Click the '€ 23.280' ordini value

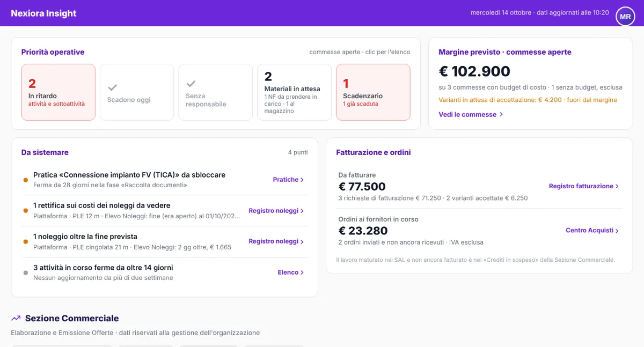(363, 231)
